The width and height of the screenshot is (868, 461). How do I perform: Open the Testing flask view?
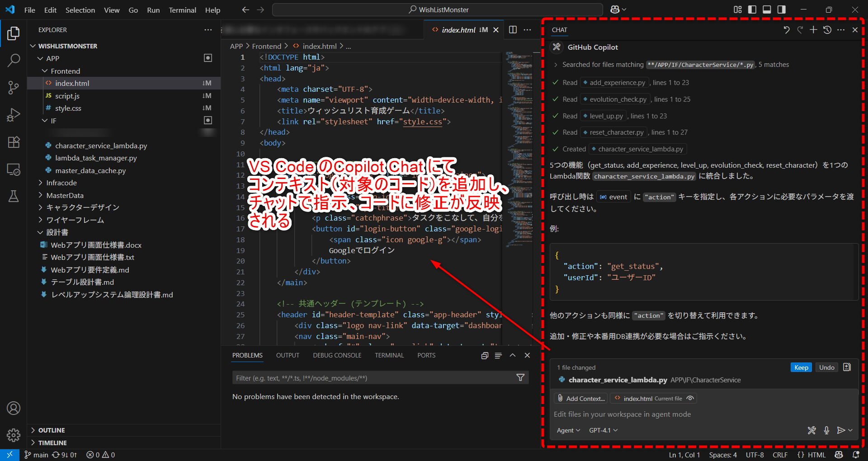(x=14, y=196)
